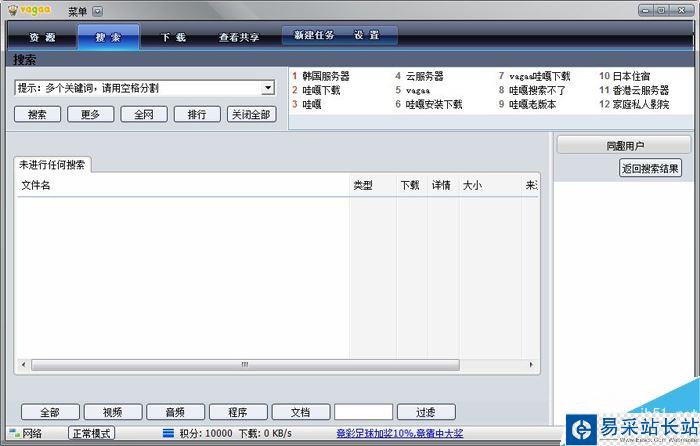
Task: Filter results by 全部
Action: (50, 412)
